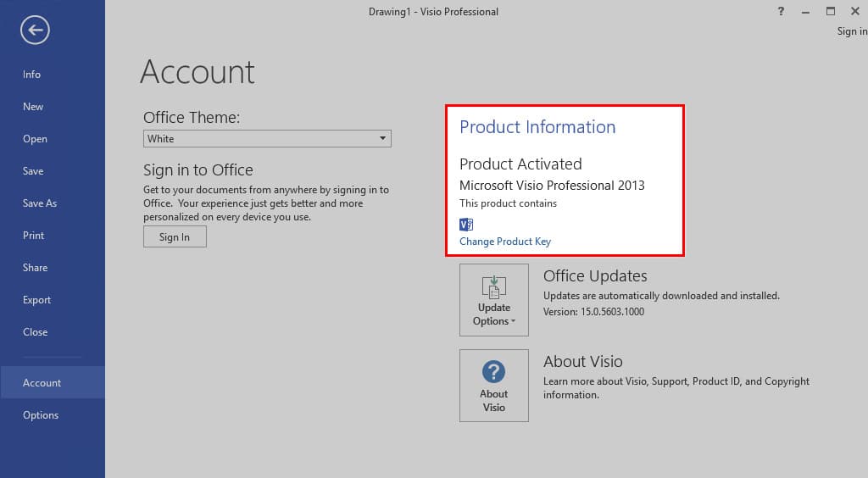Minimize the Visio window
Image resolution: width=868 pixels, height=478 pixels.
point(805,11)
